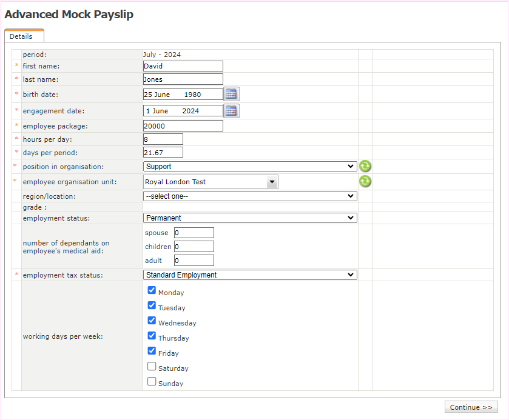Uncheck the Monday working day checkbox
The width and height of the screenshot is (509, 420).
pos(152,290)
